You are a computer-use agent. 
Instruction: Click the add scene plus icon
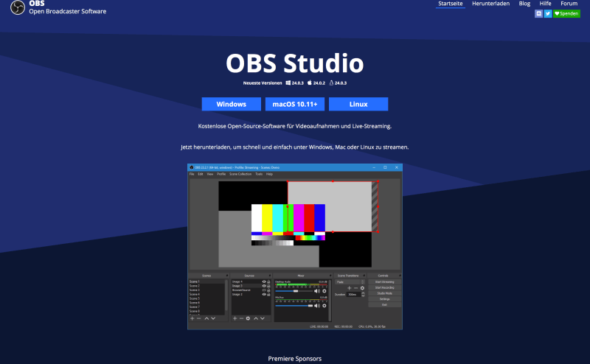coord(192,318)
